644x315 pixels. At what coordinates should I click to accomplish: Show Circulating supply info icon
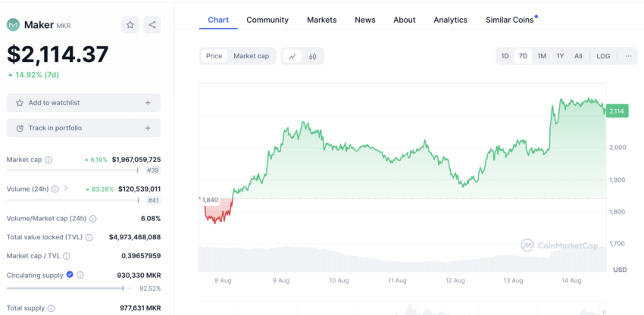(80, 275)
